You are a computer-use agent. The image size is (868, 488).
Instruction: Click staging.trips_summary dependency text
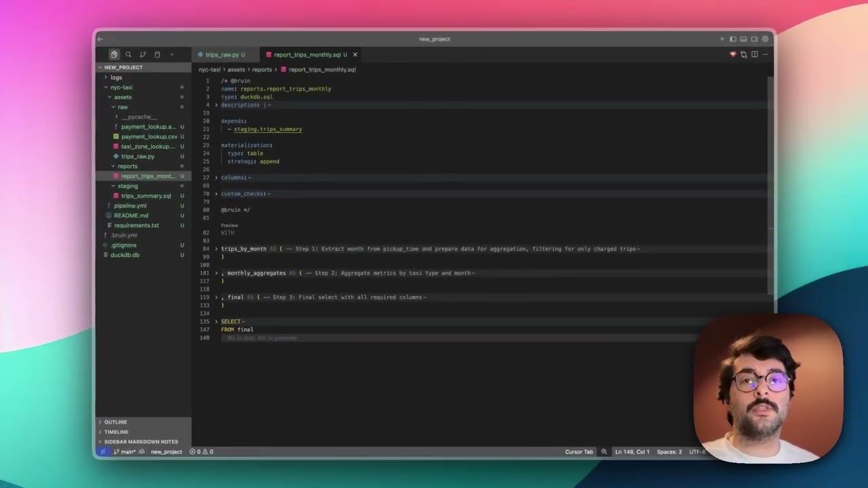268,129
